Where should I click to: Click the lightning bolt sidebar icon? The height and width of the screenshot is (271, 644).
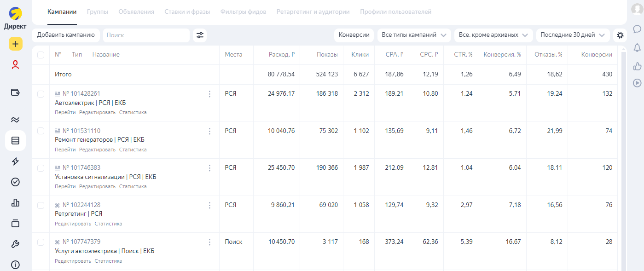click(15, 161)
